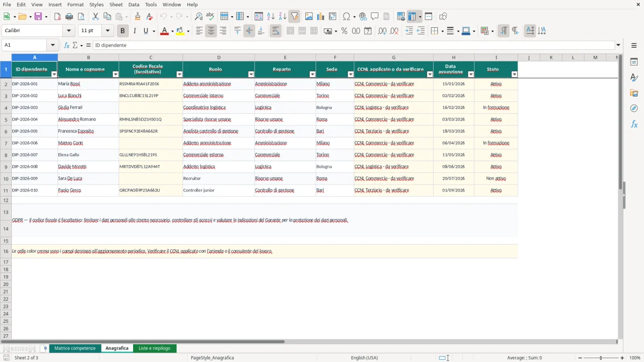Increase indent toolbar icon
Viewport: 644px width, 362px height.
[409, 31]
